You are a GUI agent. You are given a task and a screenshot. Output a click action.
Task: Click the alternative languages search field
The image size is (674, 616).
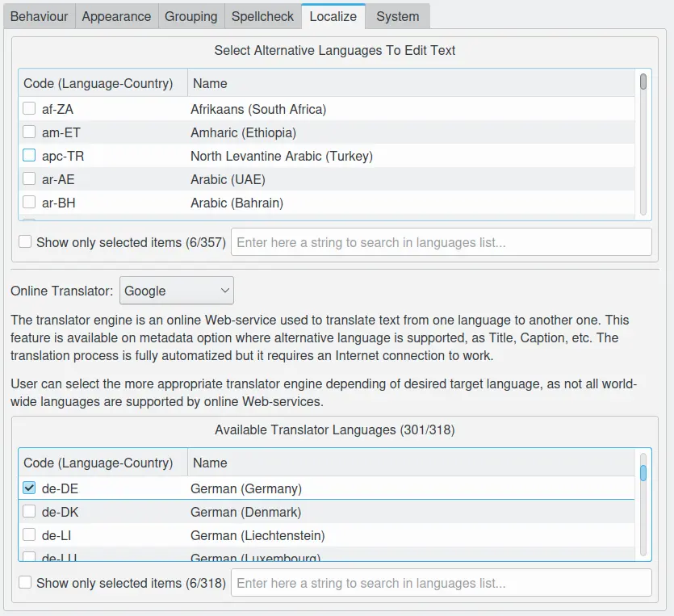pos(441,242)
